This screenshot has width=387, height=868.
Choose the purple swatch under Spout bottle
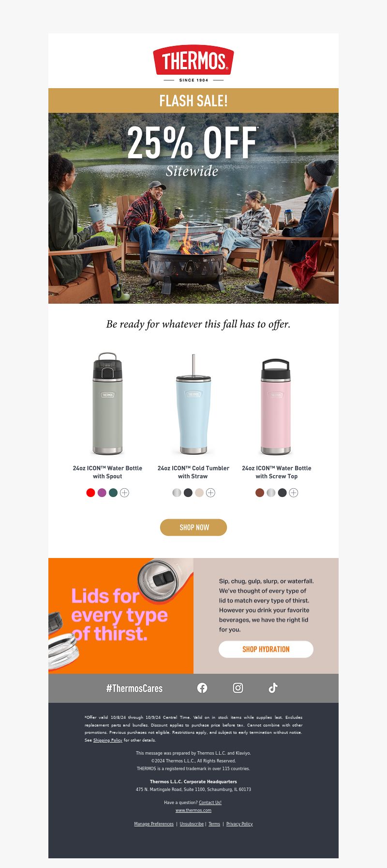(x=102, y=493)
